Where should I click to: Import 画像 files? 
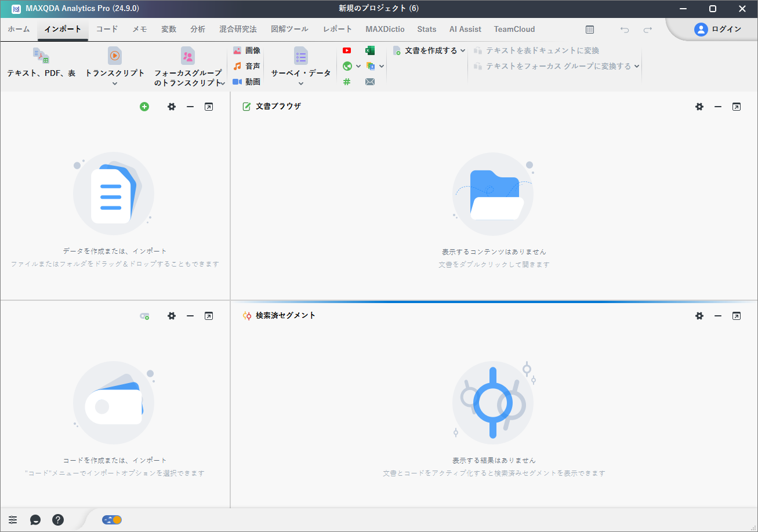tap(246, 50)
